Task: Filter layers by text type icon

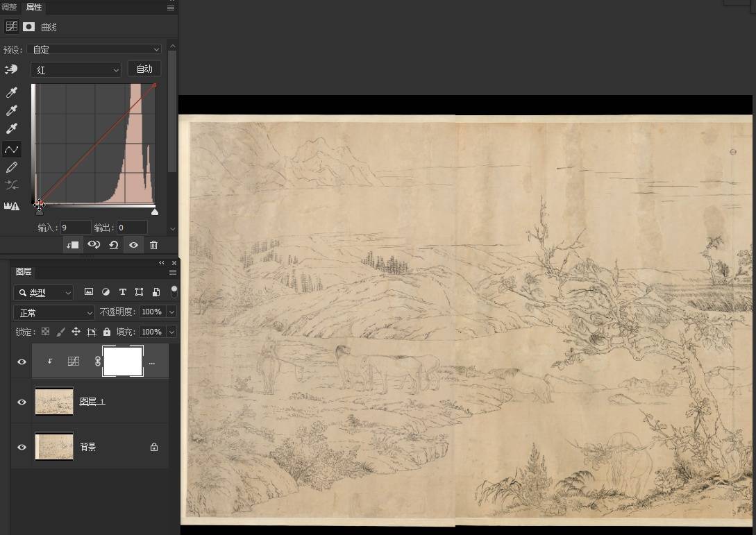Action: (x=122, y=292)
